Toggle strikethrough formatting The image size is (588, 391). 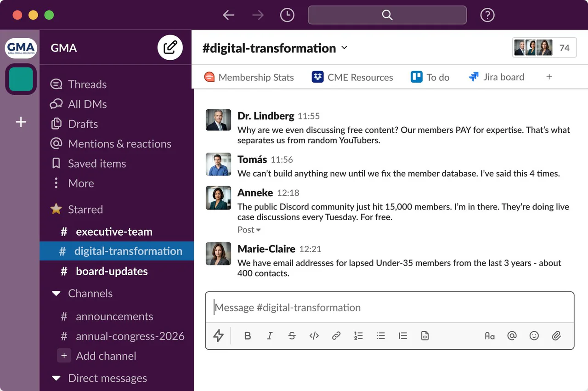point(292,336)
